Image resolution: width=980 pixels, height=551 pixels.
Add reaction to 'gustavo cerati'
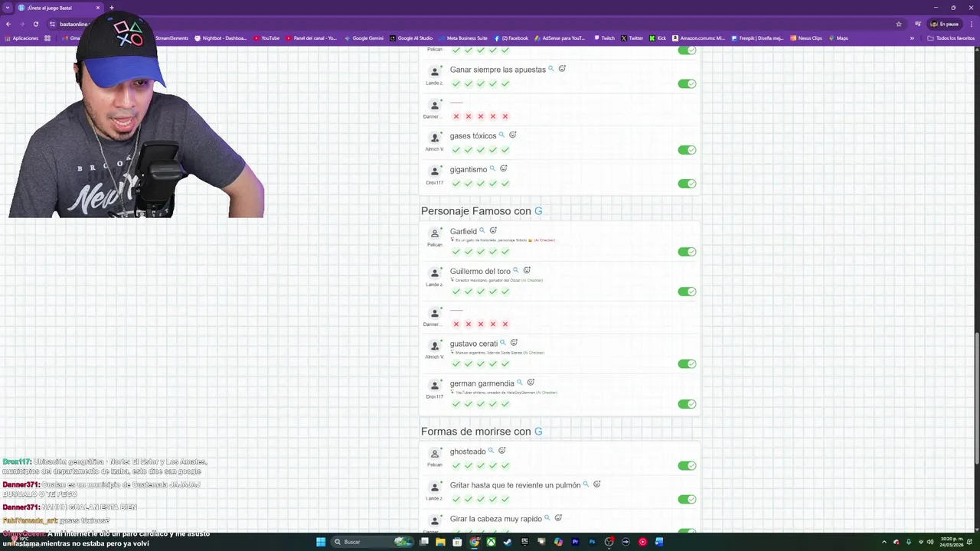(x=514, y=343)
